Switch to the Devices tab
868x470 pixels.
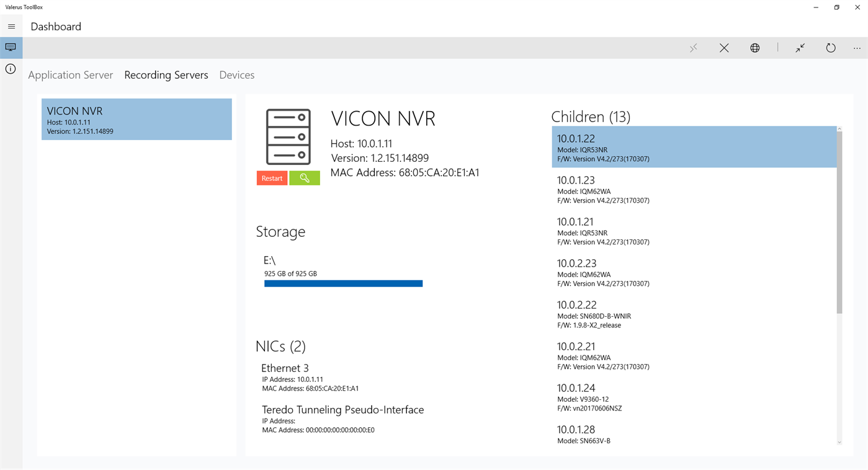[236, 74]
